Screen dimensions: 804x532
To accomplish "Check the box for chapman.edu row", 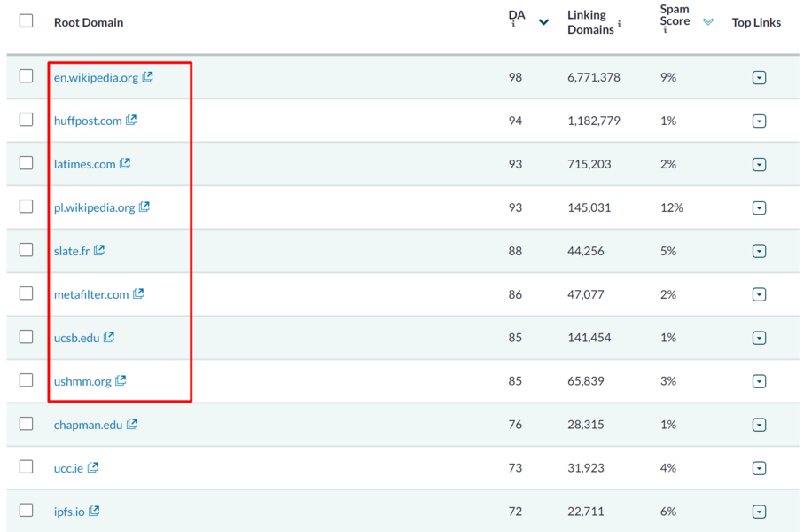I will 27,423.
